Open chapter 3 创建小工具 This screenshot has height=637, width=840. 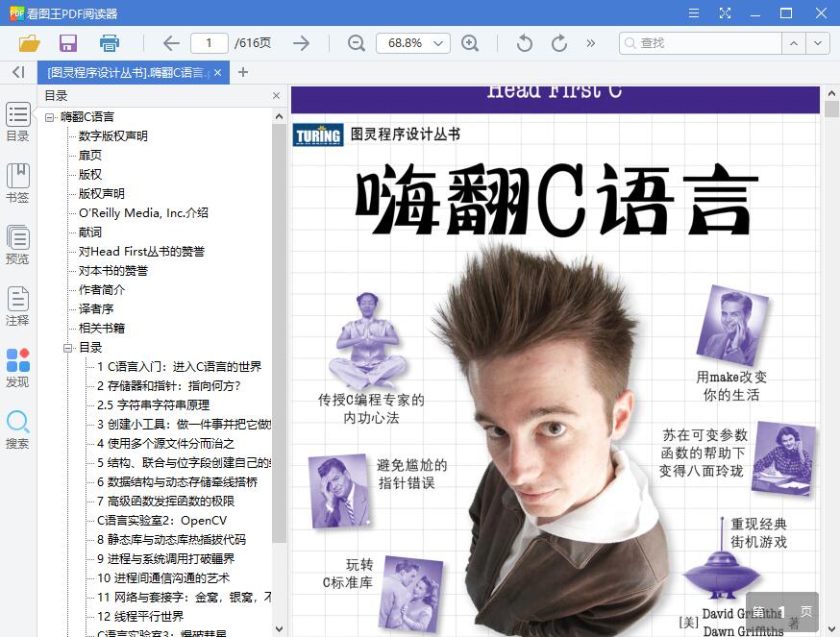(x=184, y=425)
